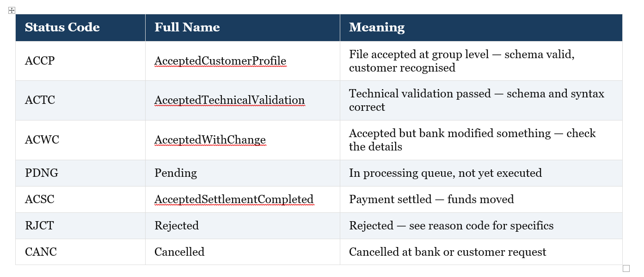This screenshot has width=644, height=277.
Task: Click the AcceptedSettlementCompleted entry
Action: pyautogui.click(x=234, y=199)
